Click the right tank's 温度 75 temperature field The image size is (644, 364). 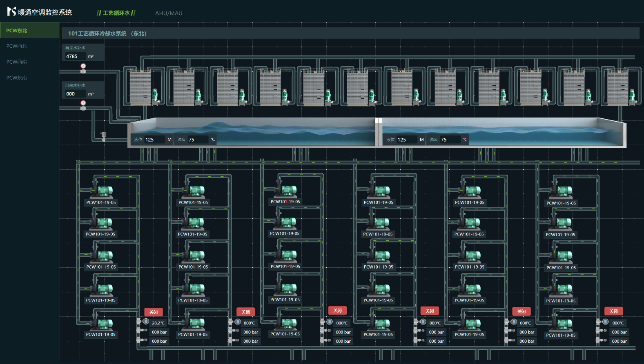tap(450, 140)
